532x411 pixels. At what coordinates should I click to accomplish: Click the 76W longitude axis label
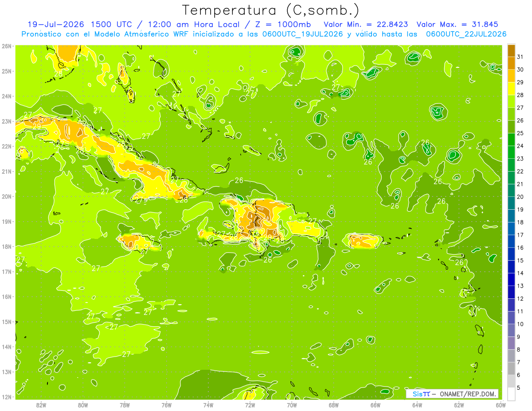click(166, 405)
